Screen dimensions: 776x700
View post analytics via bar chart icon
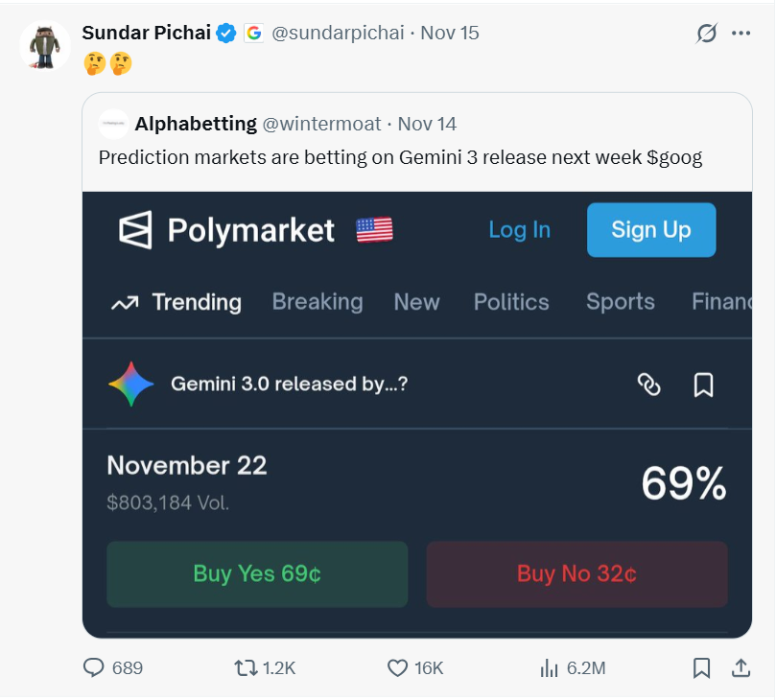click(549, 668)
